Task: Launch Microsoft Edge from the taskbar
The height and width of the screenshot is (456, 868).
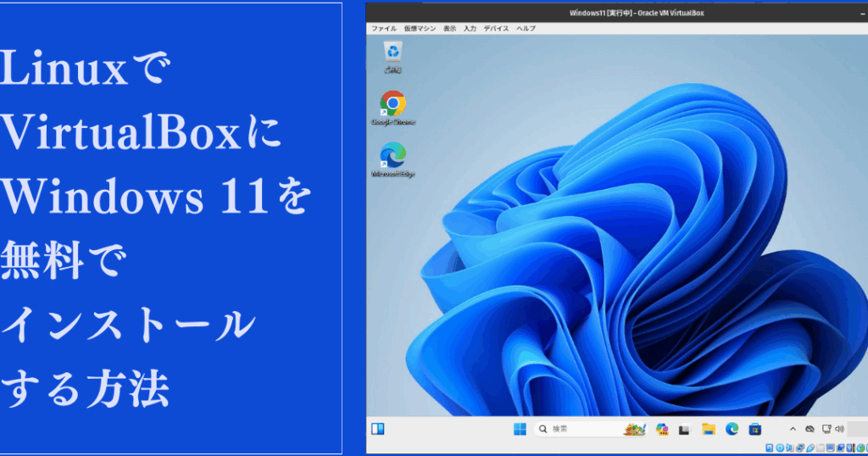Action: [x=731, y=429]
